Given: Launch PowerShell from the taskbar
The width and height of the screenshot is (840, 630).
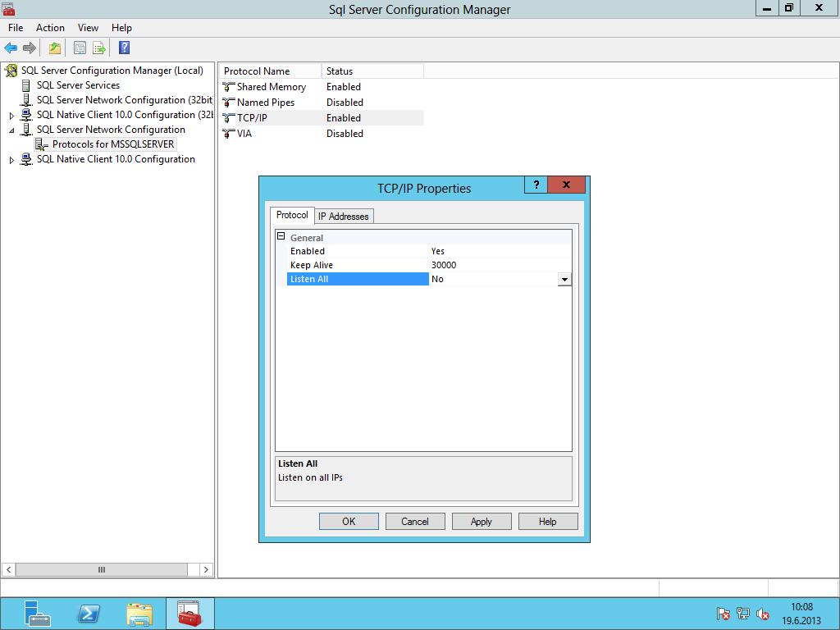Looking at the screenshot, I should pyautogui.click(x=89, y=614).
